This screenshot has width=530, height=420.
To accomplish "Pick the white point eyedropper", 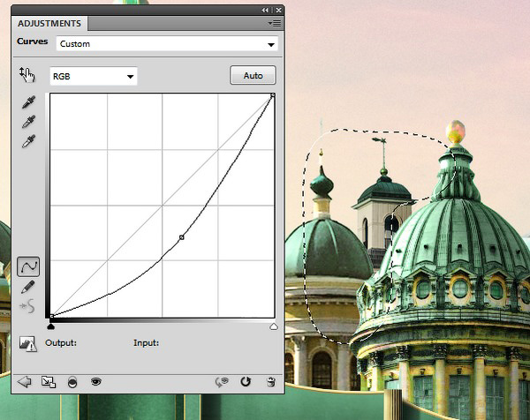I will point(28,140).
